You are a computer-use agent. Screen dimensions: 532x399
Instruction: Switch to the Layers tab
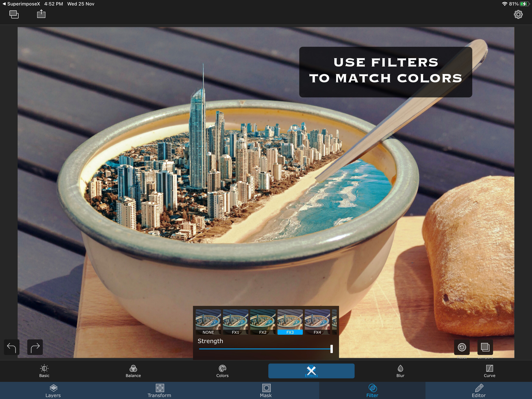click(53, 391)
